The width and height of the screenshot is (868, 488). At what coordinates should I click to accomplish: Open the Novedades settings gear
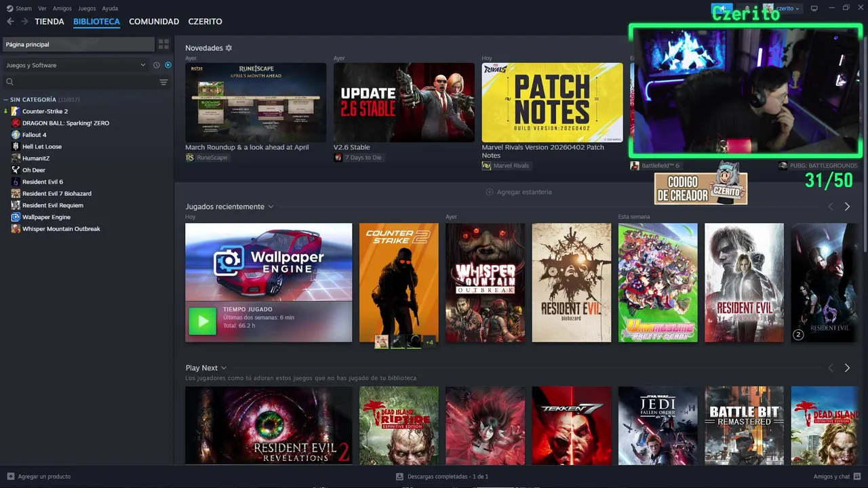coord(229,48)
